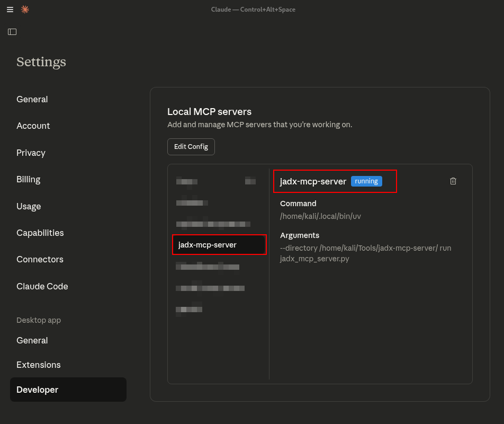Open the top General settings section
This screenshot has width=504, height=424.
click(x=32, y=99)
